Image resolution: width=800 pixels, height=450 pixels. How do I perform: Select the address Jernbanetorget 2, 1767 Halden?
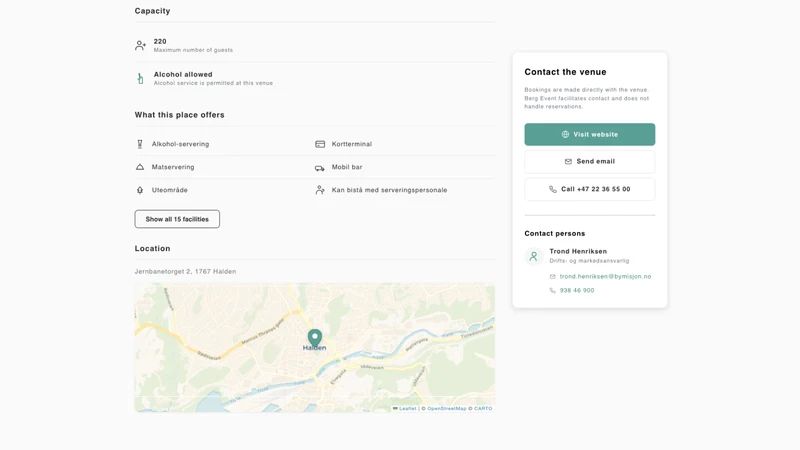tap(185, 271)
